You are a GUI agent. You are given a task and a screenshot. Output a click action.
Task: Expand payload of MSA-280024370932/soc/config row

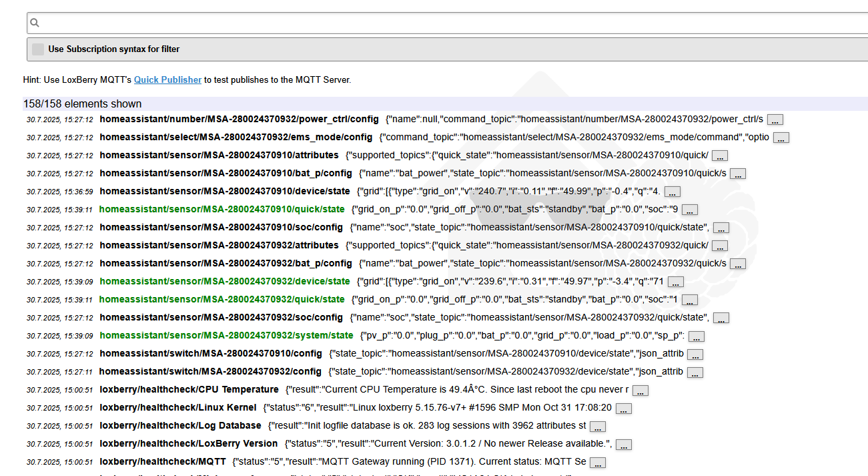point(721,318)
